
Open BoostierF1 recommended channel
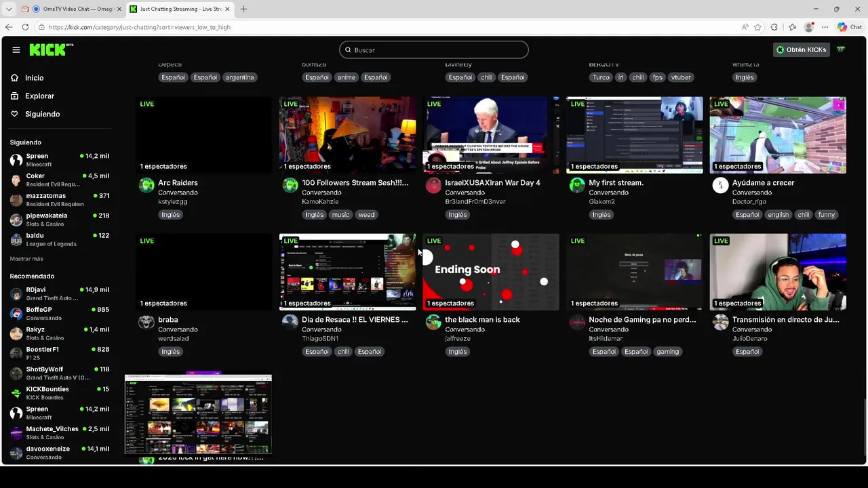click(60, 353)
